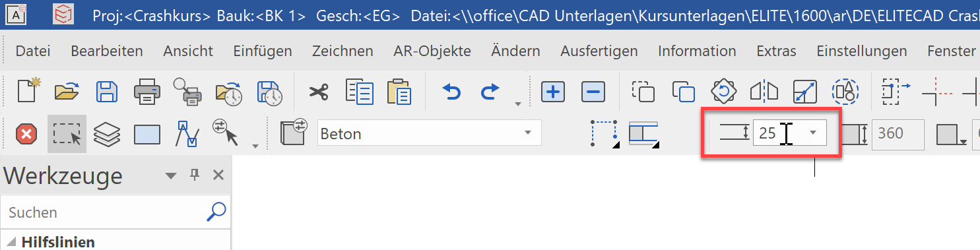Click the Rotate tool icon

point(723,92)
